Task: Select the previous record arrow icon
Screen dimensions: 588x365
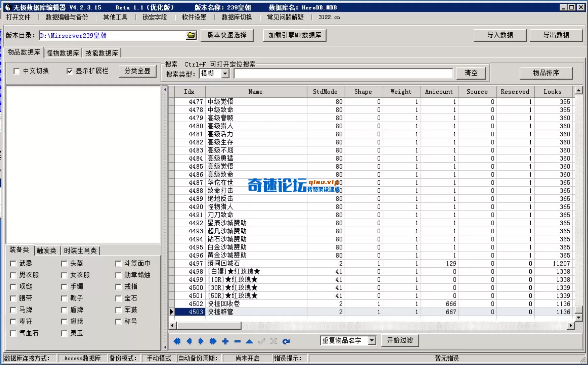Action: 189,341
